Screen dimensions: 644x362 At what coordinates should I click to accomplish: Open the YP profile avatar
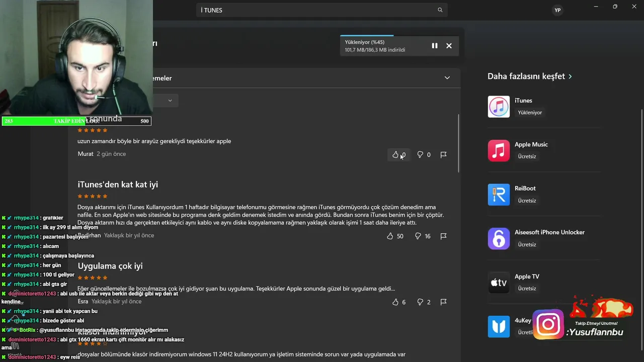click(557, 10)
